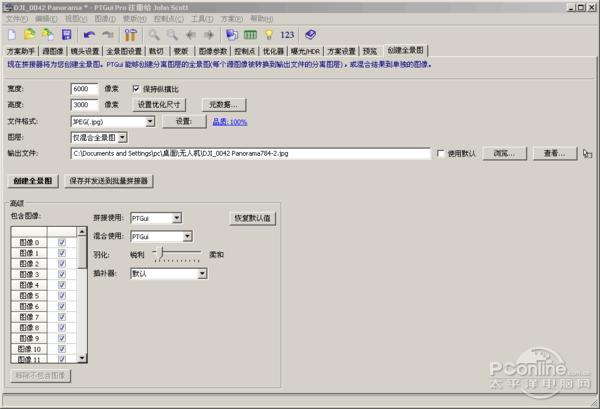Uncheck the 图像 4 checkbox
This screenshot has width=600, height=409.
(62, 285)
